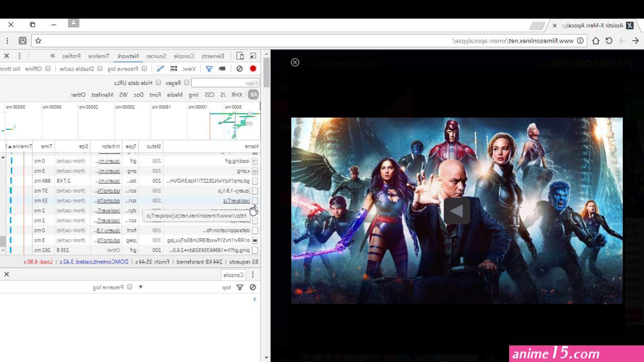Toggle the network filter funnel icon
The image size is (644, 362).
point(209,69)
